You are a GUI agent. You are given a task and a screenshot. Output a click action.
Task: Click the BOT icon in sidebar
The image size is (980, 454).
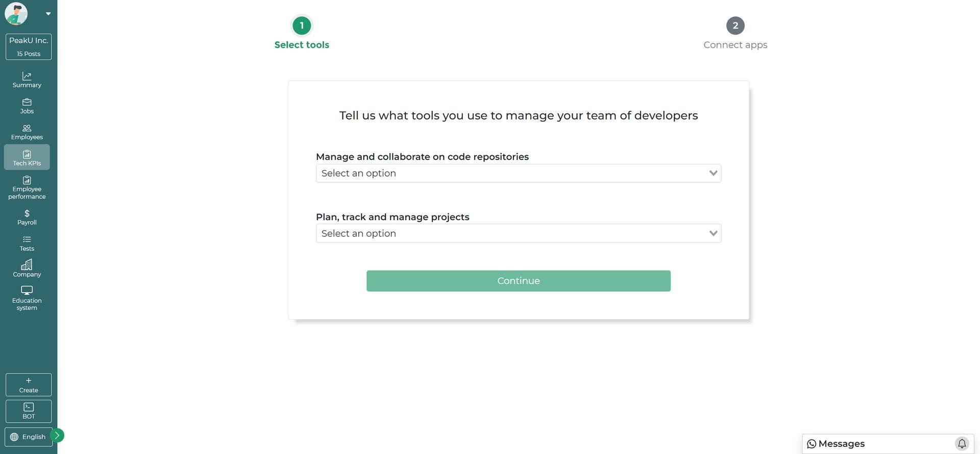click(28, 411)
